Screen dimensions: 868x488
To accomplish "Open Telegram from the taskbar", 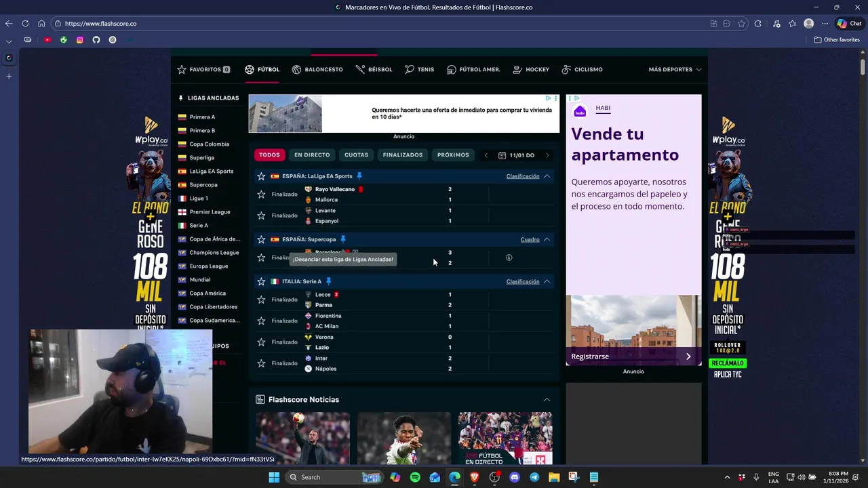I will [534, 477].
